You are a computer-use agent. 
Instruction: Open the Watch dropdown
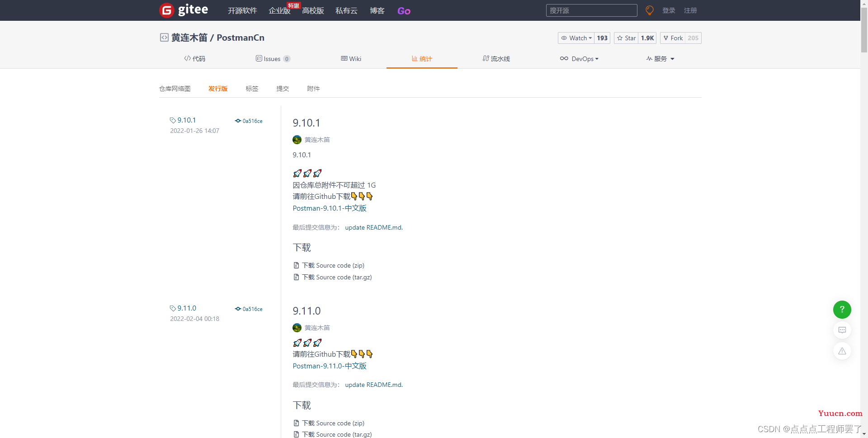click(x=576, y=38)
